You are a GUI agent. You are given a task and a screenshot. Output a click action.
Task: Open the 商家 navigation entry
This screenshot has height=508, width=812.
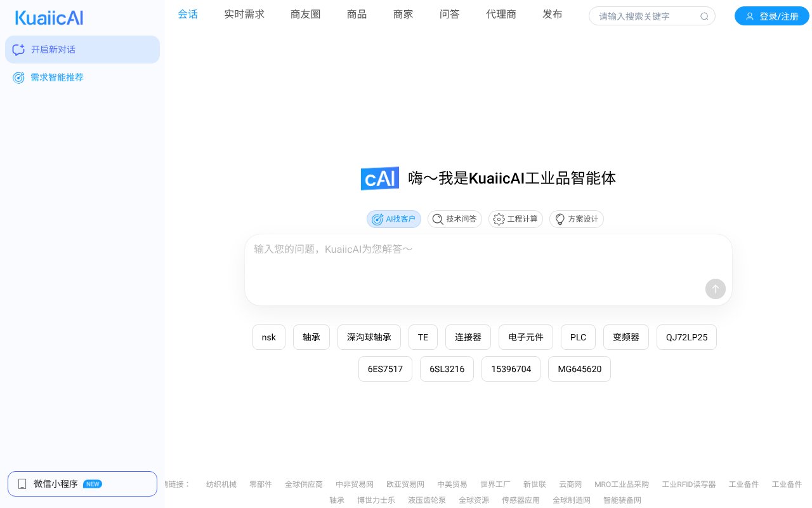[403, 14]
